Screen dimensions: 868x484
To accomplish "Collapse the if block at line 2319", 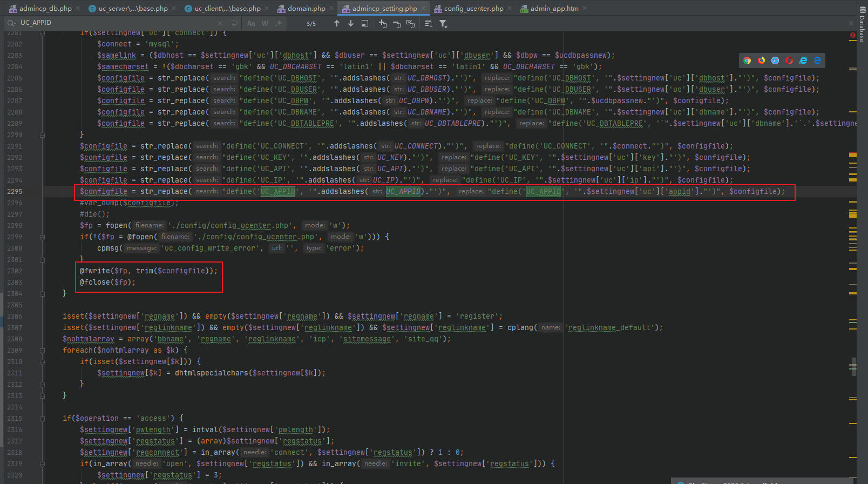I will [x=42, y=463].
